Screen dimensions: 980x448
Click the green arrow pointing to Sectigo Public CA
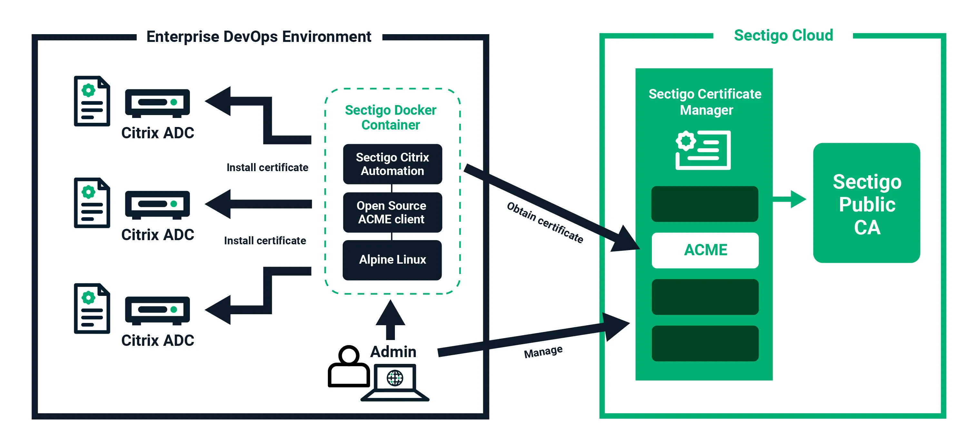click(789, 199)
